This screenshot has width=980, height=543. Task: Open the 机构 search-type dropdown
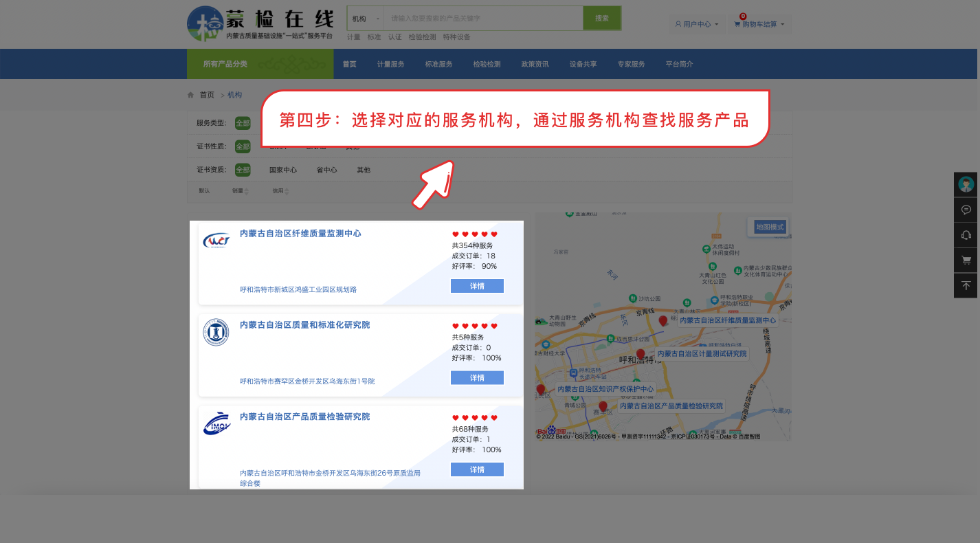point(366,19)
